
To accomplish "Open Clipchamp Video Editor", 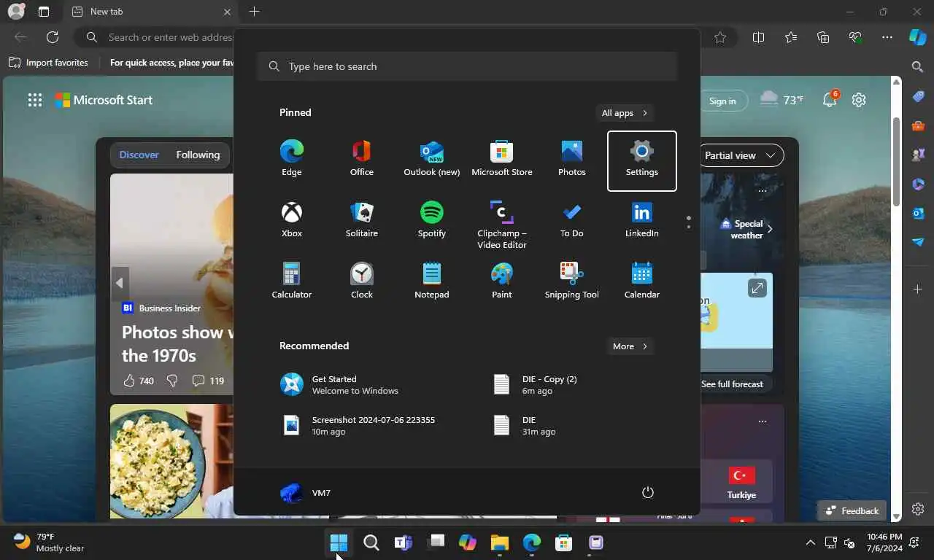I will (x=501, y=225).
